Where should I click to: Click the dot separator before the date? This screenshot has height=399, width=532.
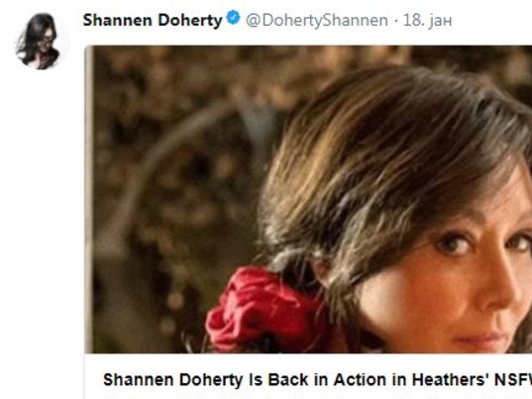[x=395, y=22]
